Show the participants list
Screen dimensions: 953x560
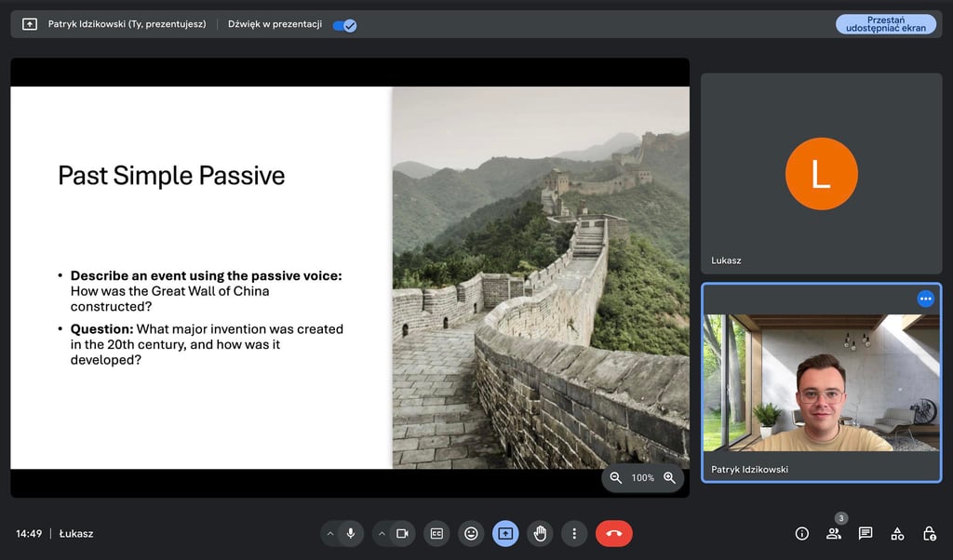coord(833,533)
